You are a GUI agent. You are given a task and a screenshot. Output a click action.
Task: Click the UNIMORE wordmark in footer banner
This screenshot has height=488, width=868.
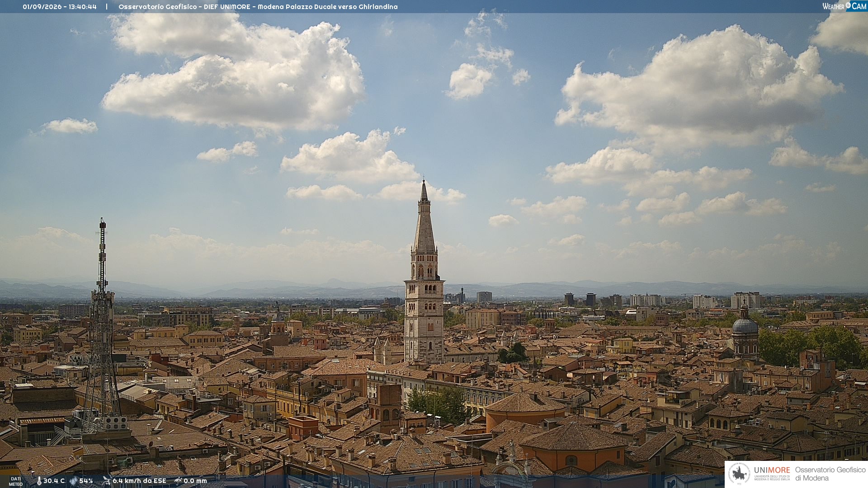[x=772, y=470]
